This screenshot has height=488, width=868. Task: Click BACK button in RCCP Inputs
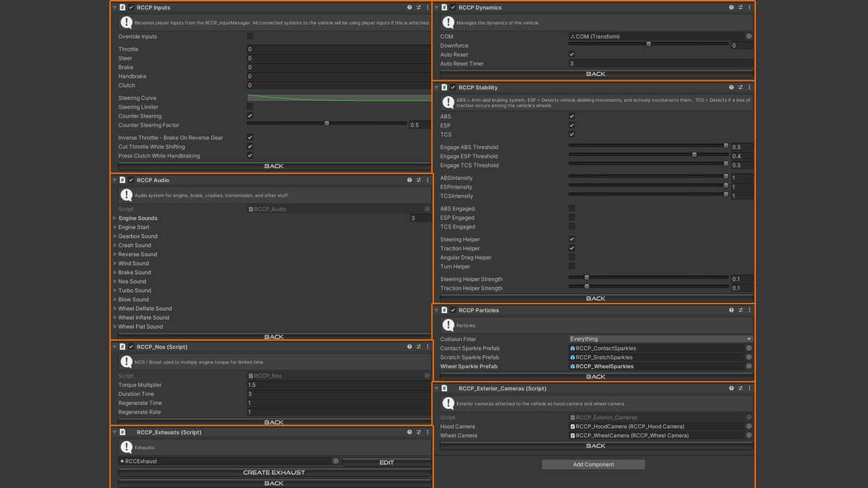[x=274, y=166]
